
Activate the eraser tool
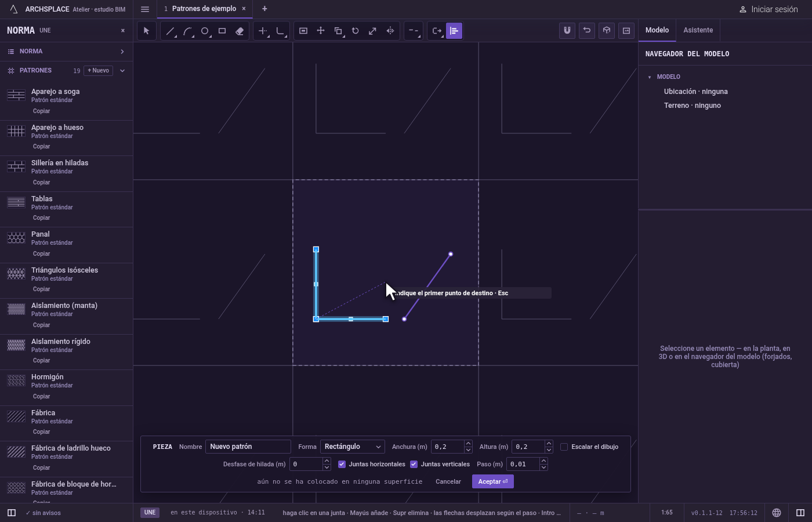pos(240,31)
